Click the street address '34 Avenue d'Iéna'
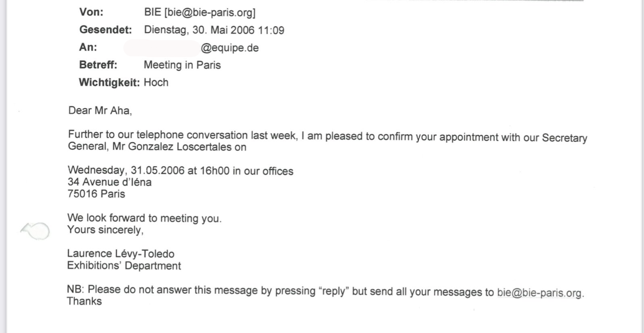 click(x=110, y=182)
